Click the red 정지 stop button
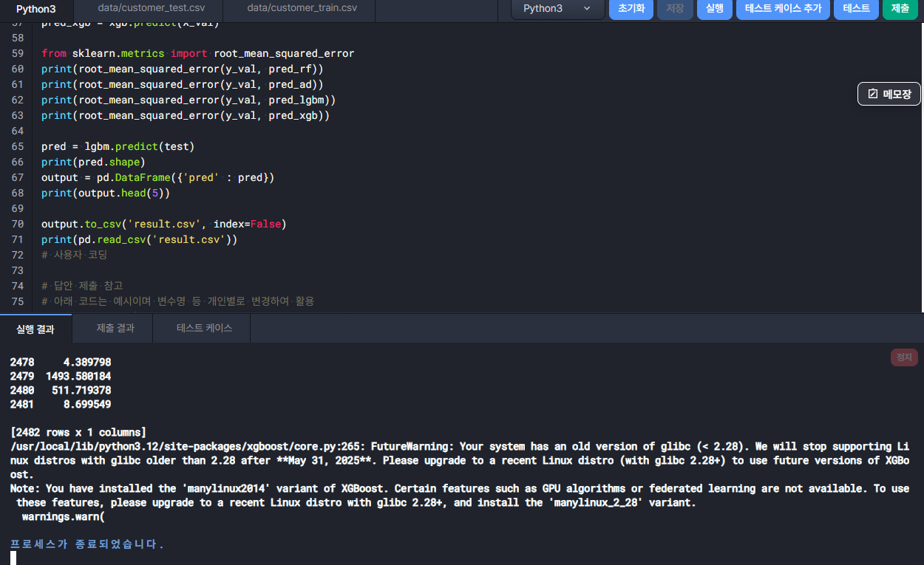Viewport: 924px width, 565px height. click(904, 357)
